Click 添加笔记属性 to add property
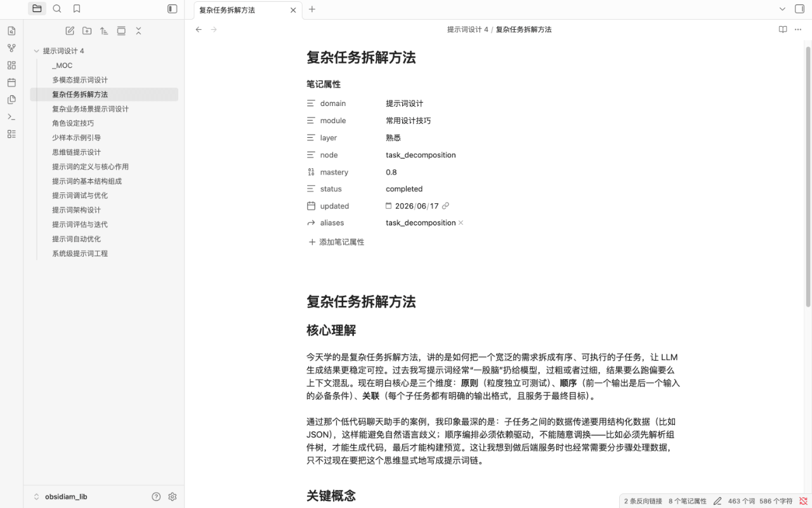Screen dimensions: 812x508 tap(336, 242)
